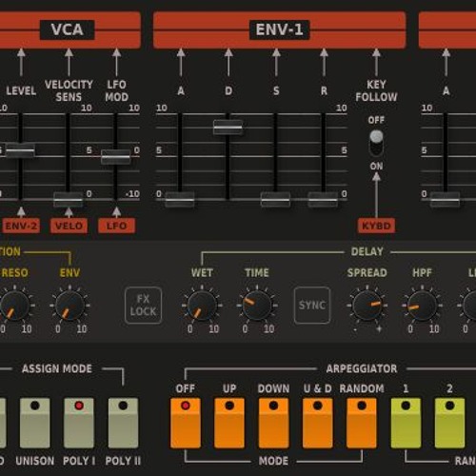
Task: Click the red LFO source button
Action: 116,226
